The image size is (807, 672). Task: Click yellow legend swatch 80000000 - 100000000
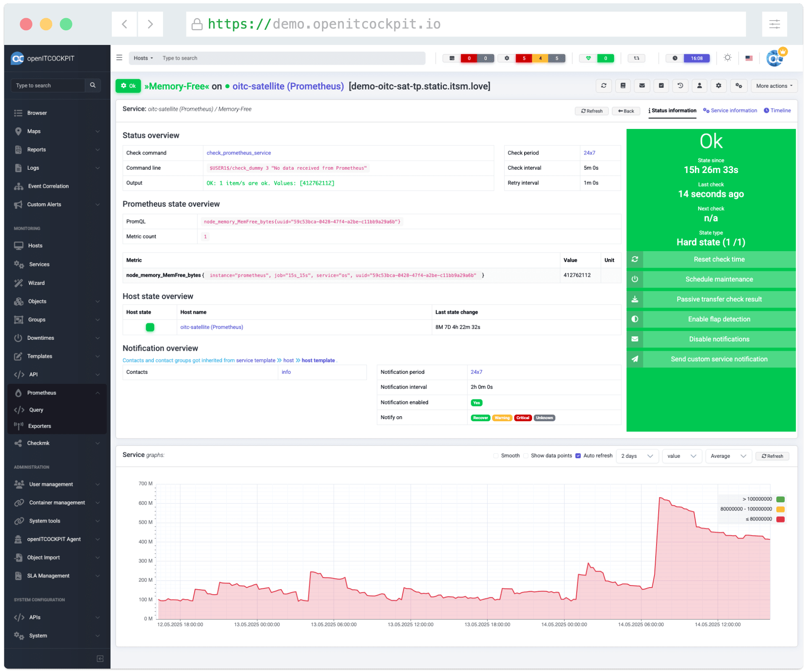click(781, 509)
